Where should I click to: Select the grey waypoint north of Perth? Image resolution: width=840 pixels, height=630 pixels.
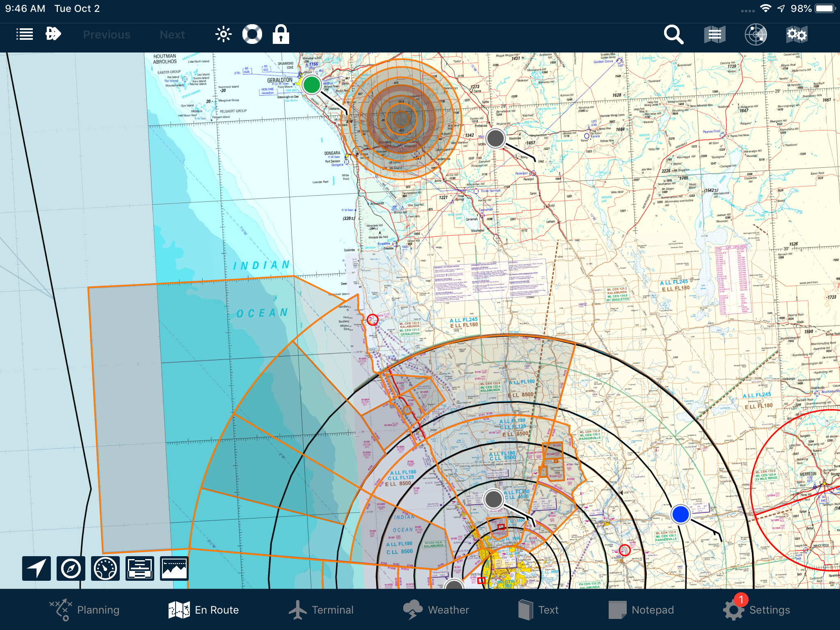[493, 499]
